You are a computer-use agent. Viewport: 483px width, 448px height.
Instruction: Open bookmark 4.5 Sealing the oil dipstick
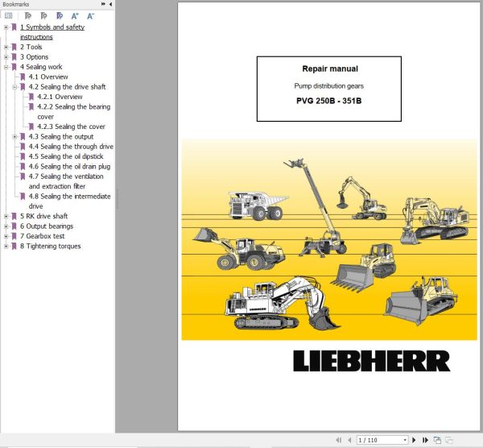66,156
